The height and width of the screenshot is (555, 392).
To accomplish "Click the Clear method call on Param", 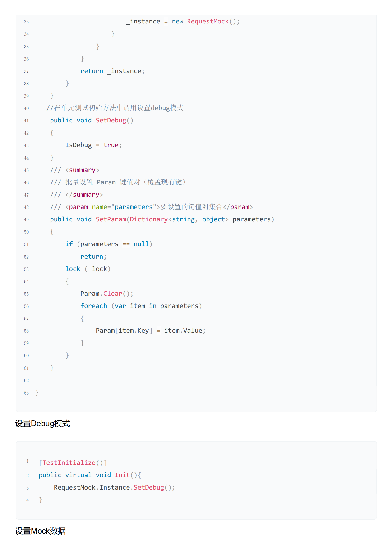I will click(x=113, y=294).
